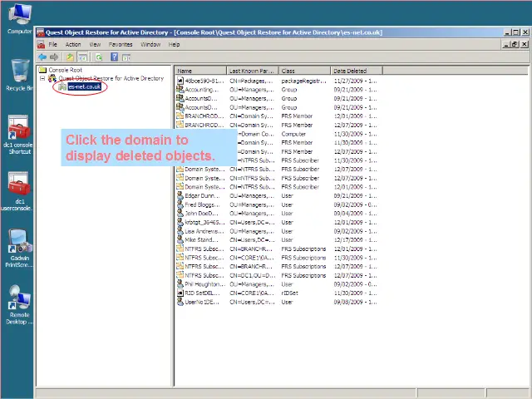Click the 09/04/2009 date deleted cell

pos(355,214)
